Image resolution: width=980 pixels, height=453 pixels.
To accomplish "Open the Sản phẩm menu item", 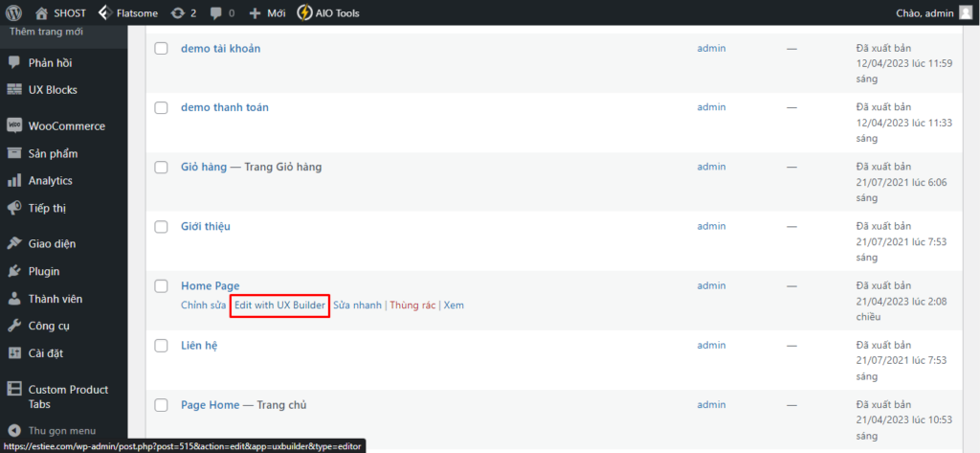I will (53, 153).
